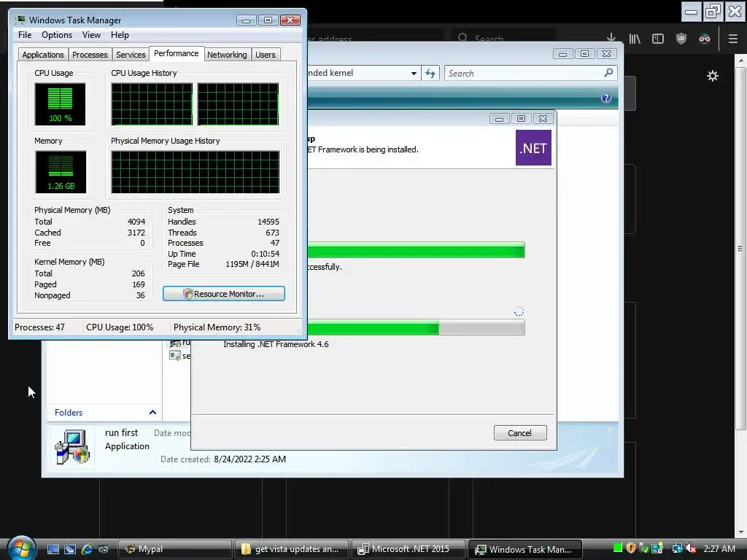Open the uBlock Origin shield icon
This screenshot has height=560, width=747.
(x=681, y=39)
